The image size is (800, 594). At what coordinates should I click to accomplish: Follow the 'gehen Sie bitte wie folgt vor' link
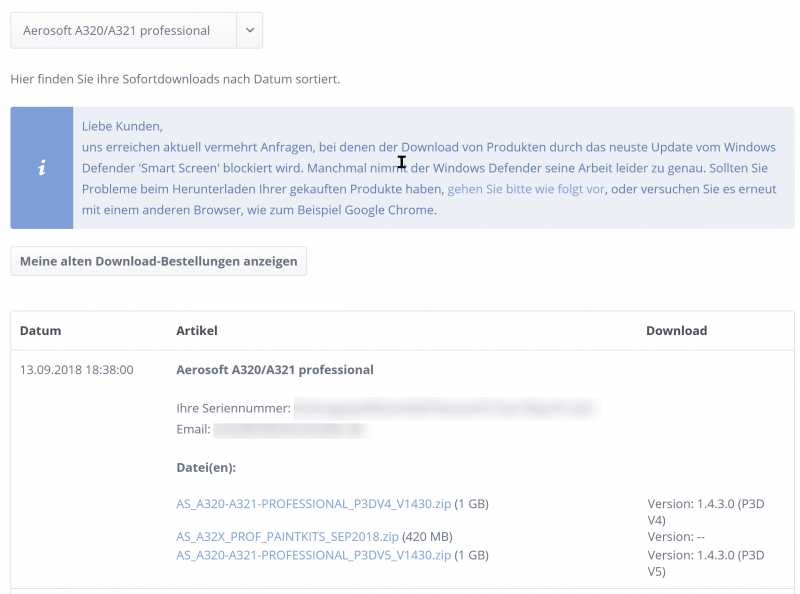tap(526, 189)
